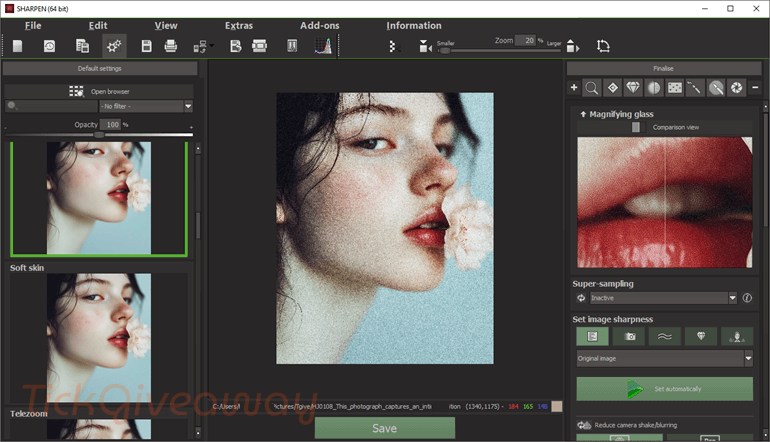770x442 pixels.
Task: Select the green-outlined preset thumbnail
Action: [x=99, y=199]
